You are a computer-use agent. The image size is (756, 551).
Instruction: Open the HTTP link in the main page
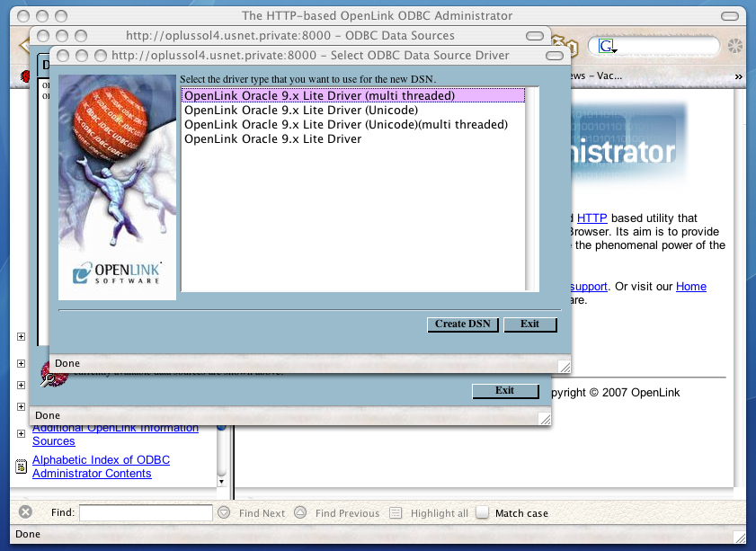tap(591, 218)
